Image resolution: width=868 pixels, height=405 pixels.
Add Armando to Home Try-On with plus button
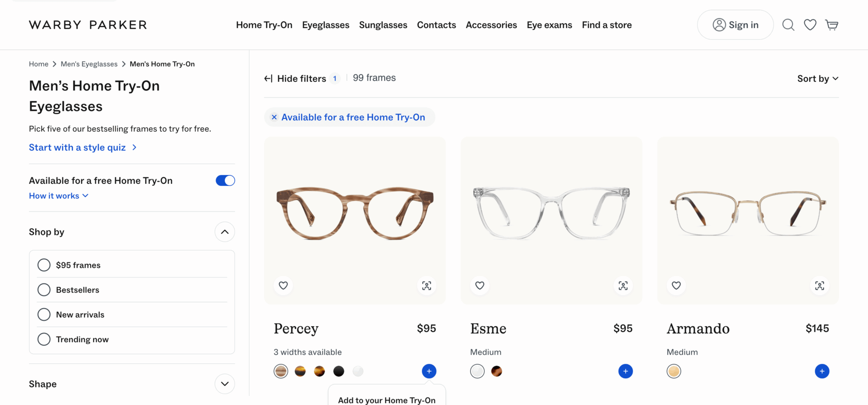click(822, 371)
